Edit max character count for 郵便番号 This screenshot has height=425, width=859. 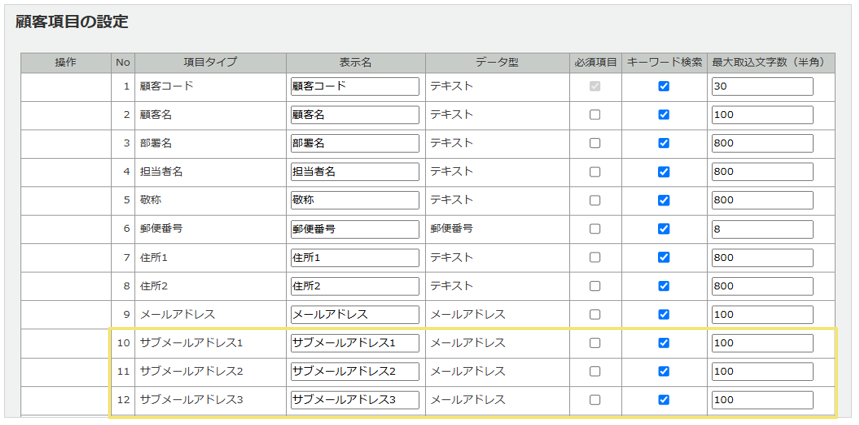tap(762, 229)
